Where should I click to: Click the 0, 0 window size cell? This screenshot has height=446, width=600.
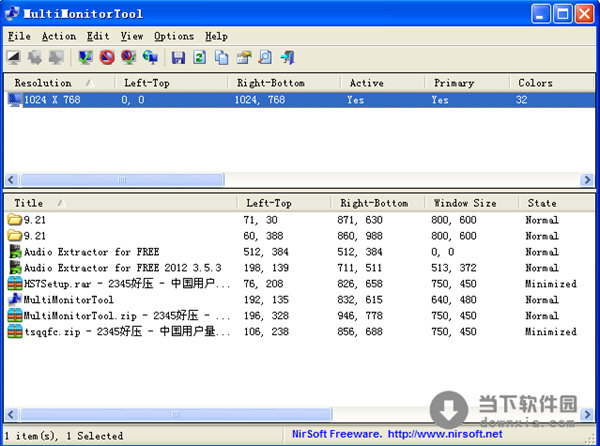click(x=442, y=252)
